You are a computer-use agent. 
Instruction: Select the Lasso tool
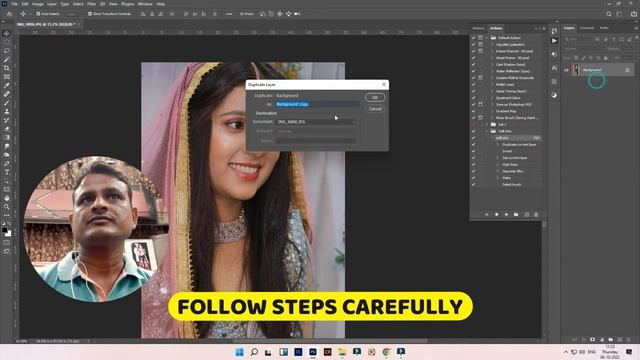click(7, 51)
